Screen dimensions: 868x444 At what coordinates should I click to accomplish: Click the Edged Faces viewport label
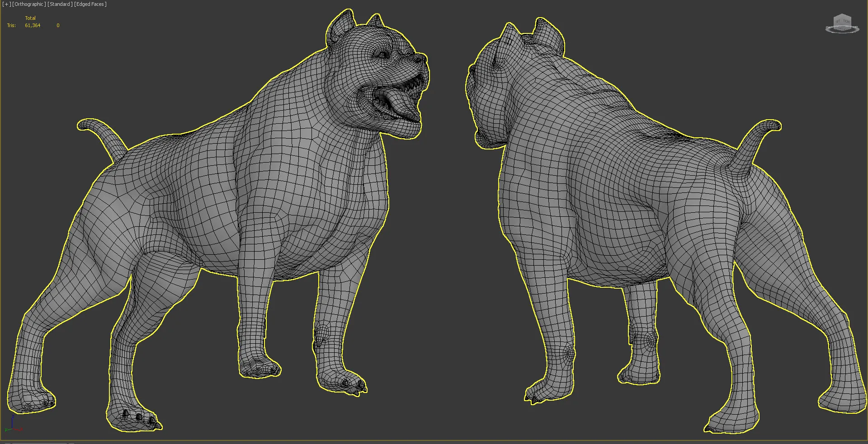coord(90,4)
